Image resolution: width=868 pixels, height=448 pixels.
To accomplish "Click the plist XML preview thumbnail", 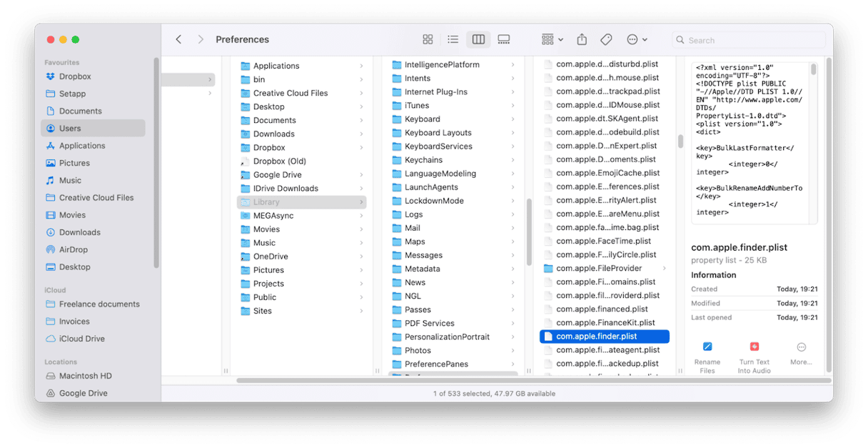I will click(x=754, y=143).
